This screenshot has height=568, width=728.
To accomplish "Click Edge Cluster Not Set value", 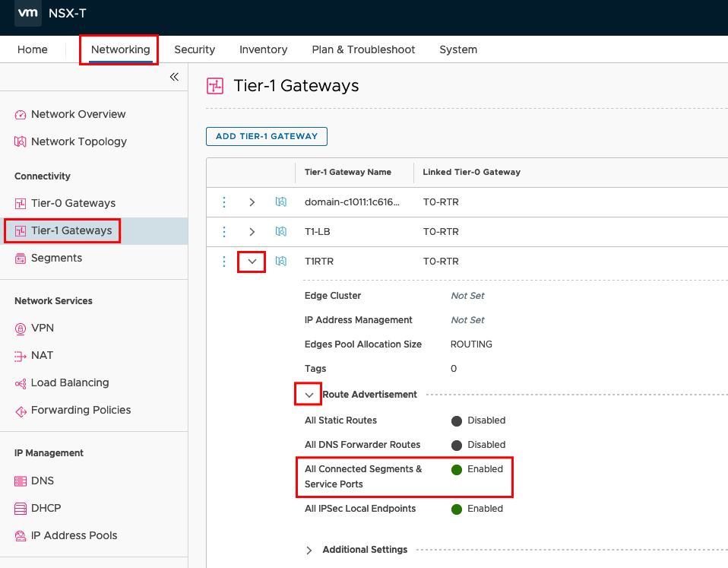I will point(467,296).
